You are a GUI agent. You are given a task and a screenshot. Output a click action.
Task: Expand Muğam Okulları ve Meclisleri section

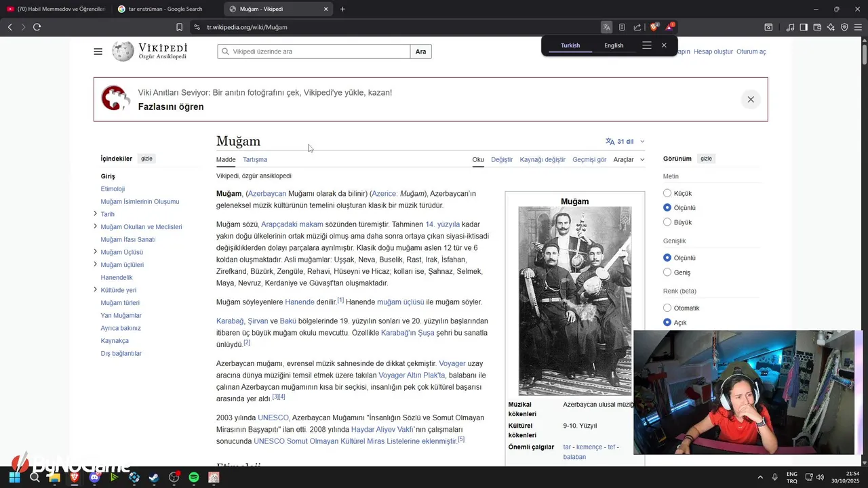pos(95,226)
